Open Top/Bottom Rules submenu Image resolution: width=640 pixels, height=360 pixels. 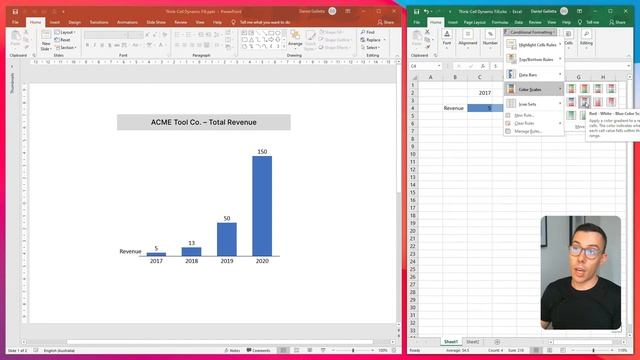534,60
